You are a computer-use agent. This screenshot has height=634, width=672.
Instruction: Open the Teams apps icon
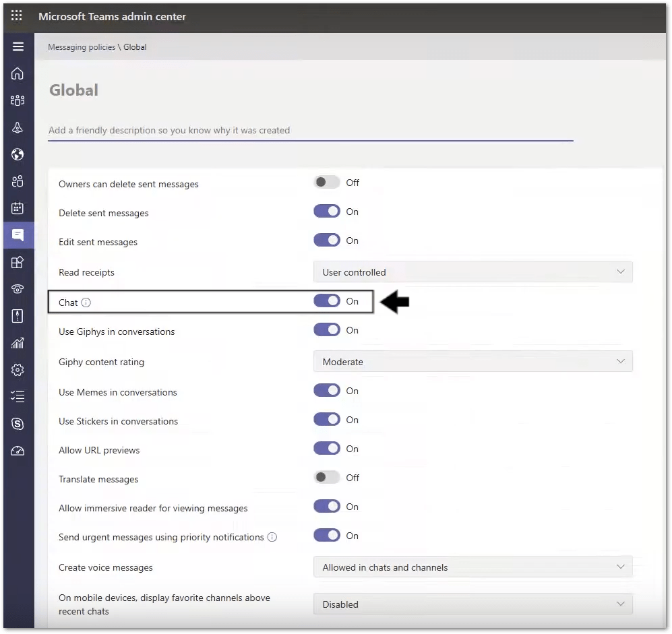pos(18,262)
